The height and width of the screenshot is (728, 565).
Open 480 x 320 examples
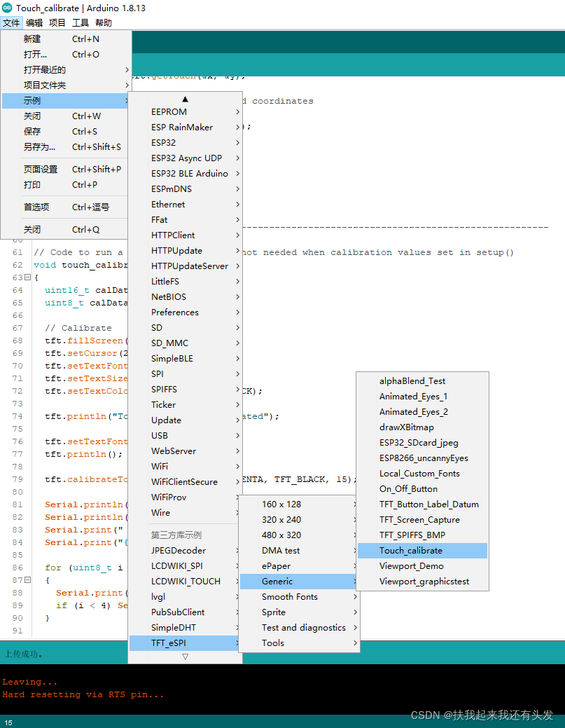299,535
